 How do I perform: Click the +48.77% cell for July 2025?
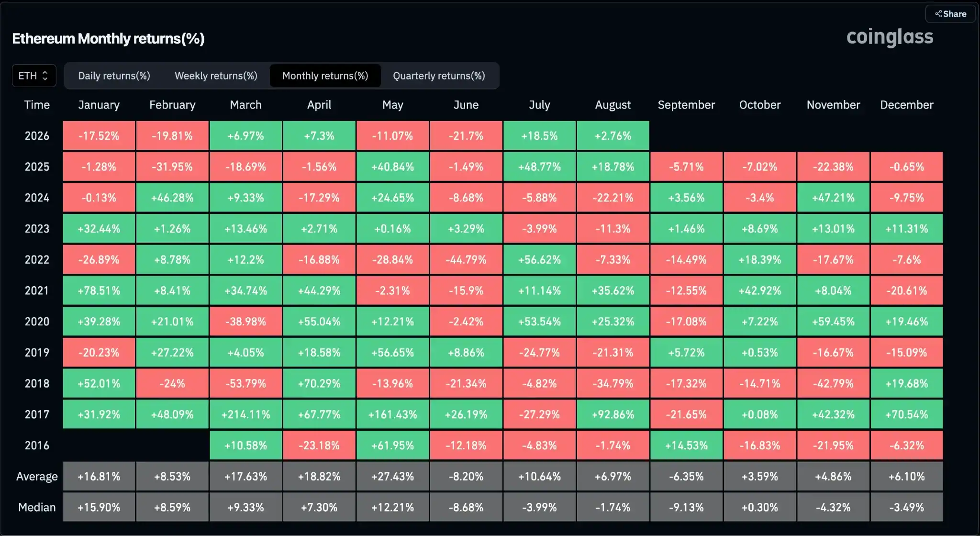pyautogui.click(x=540, y=167)
